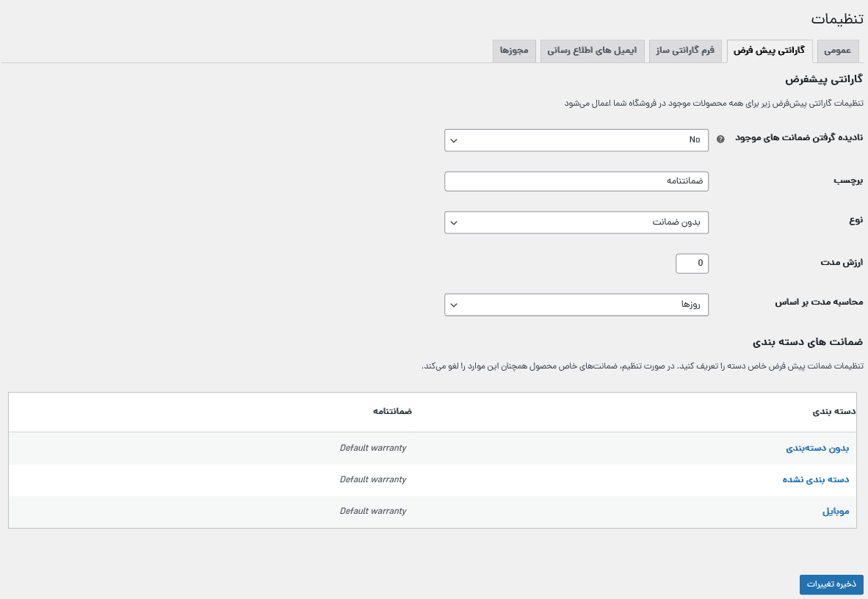The height and width of the screenshot is (599, 868).
Task: Open the نادیده گرفتن ضمانت های موجود dropdown showing No
Action: tap(576, 141)
